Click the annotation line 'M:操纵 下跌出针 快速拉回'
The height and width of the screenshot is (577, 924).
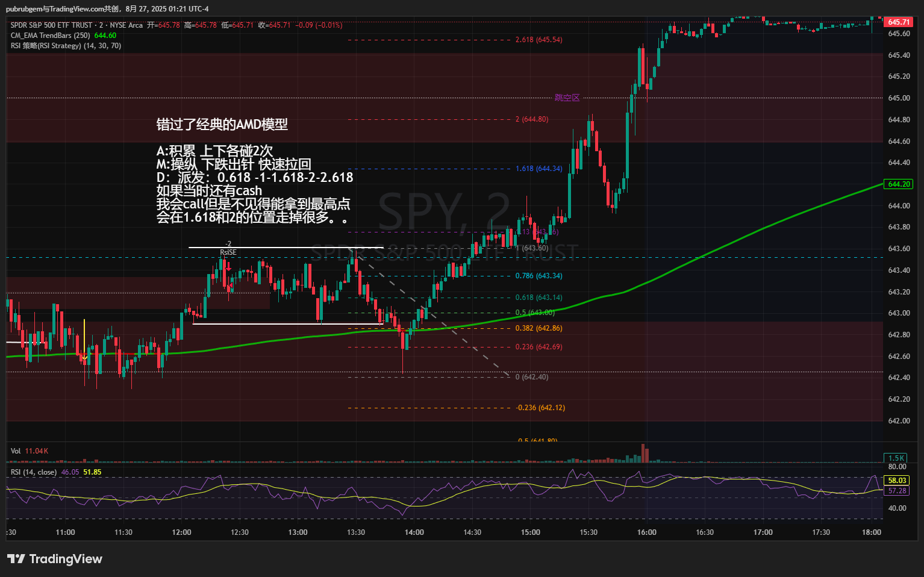pyautogui.click(x=234, y=164)
